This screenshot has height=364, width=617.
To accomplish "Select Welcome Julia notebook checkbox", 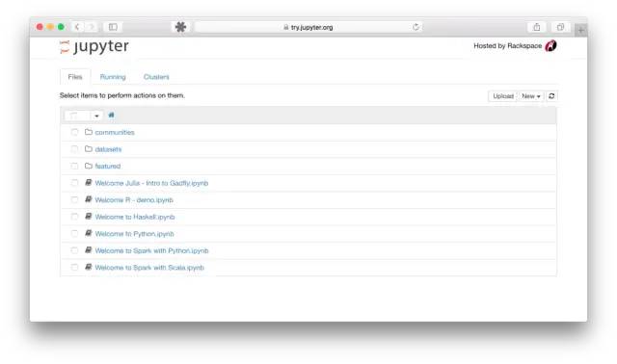I will pyautogui.click(x=74, y=183).
